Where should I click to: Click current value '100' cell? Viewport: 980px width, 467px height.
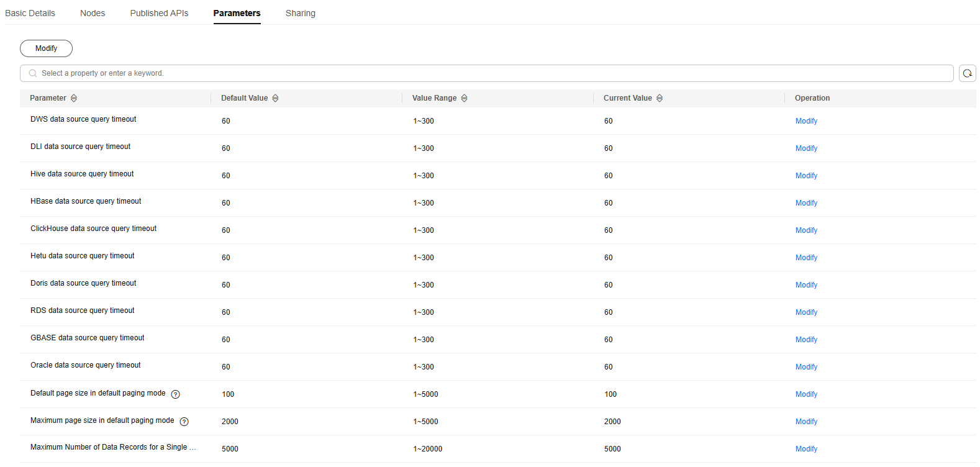click(x=610, y=394)
